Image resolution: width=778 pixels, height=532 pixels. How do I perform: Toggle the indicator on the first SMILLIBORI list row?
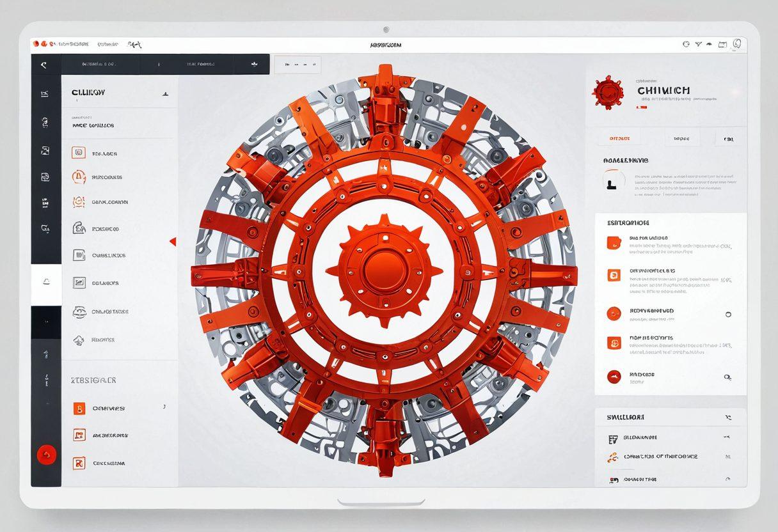[x=727, y=437]
